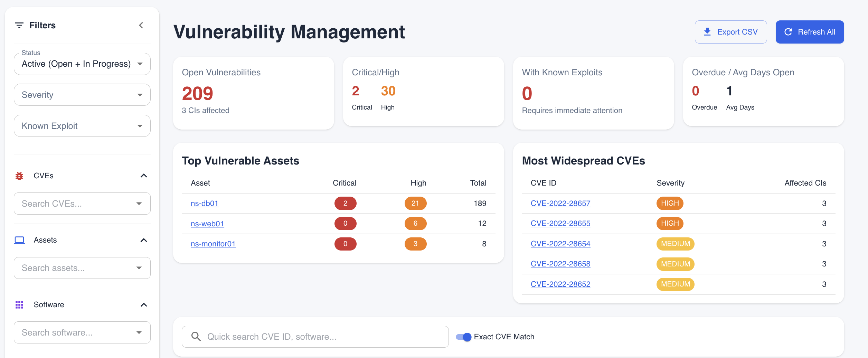The width and height of the screenshot is (868, 358).
Task: Disable the Exact CVE Match toggle
Action: tap(463, 337)
